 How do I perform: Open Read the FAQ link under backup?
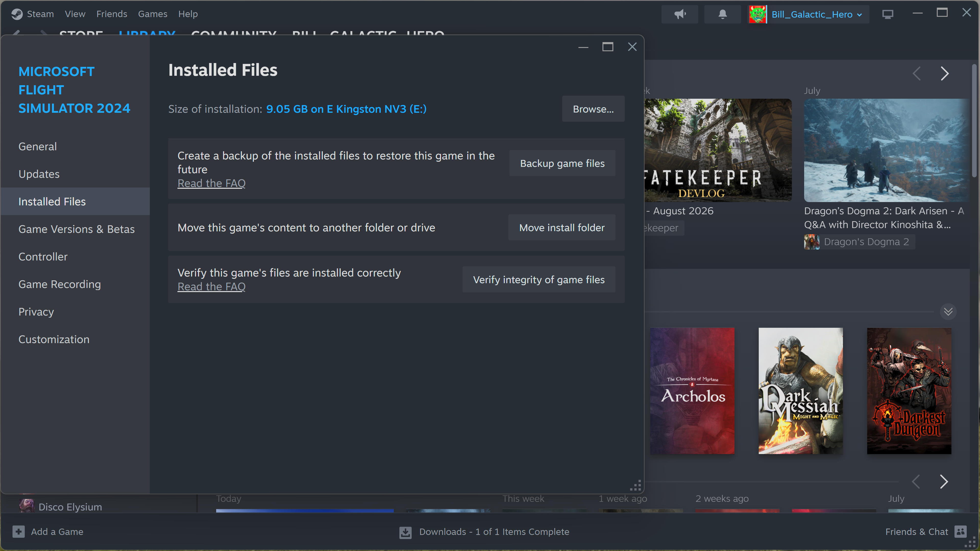212,183
